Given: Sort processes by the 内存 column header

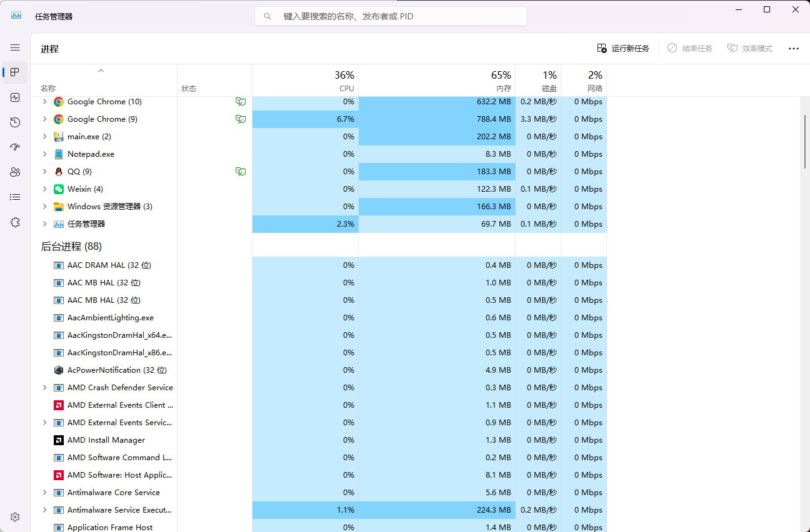Looking at the screenshot, I should pos(437,81).
